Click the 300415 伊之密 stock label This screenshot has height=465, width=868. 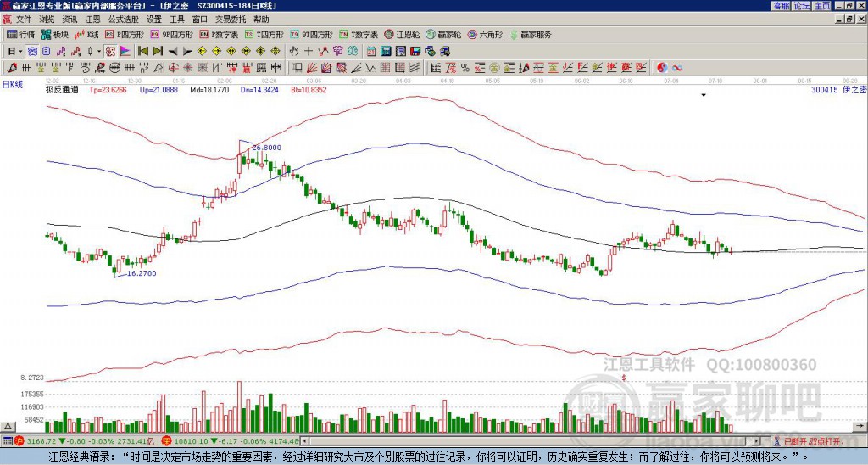click(837, 89)
